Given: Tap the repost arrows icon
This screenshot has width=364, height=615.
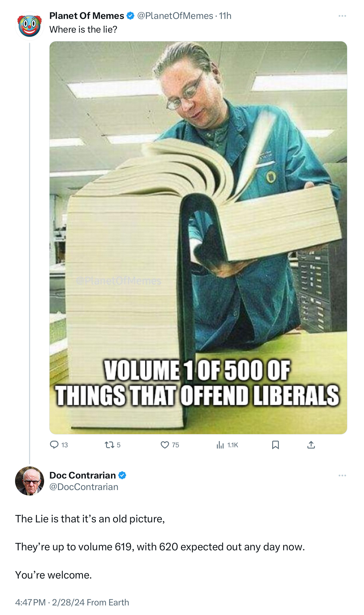Looking at the screenshot, I should (x=110, y=445).
